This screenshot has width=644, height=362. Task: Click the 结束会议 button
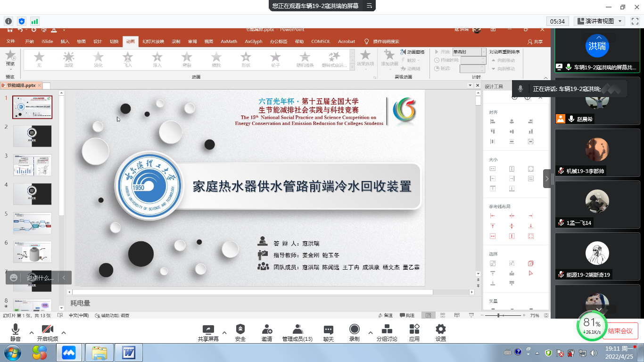click(620, 331)
